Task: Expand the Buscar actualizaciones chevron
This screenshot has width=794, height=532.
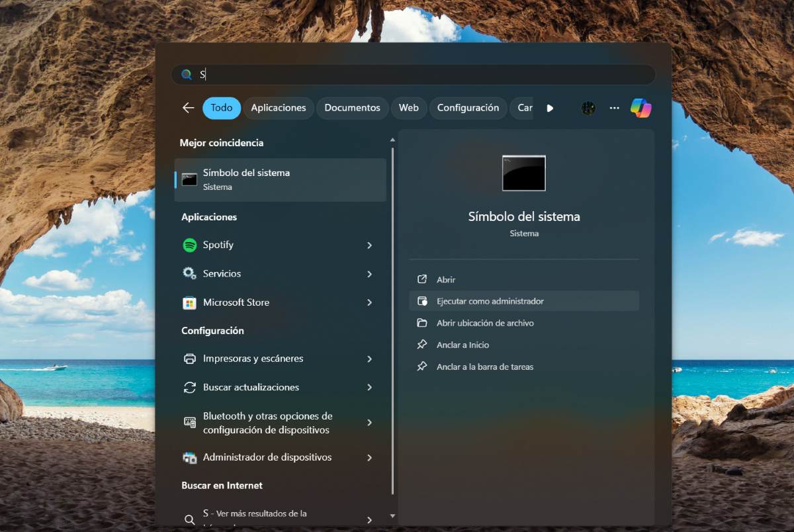Action: (x=370, y=388)
